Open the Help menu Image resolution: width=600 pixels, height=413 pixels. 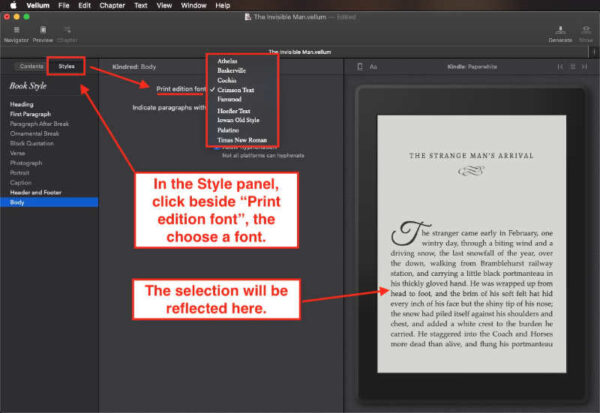[x=223, y=5]
